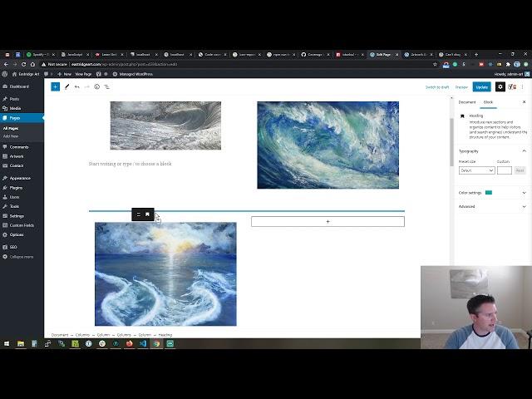Screen dimensions: 532x399
Task: Switch to the JavaScript browser tab
Action: tap(75, 54)
